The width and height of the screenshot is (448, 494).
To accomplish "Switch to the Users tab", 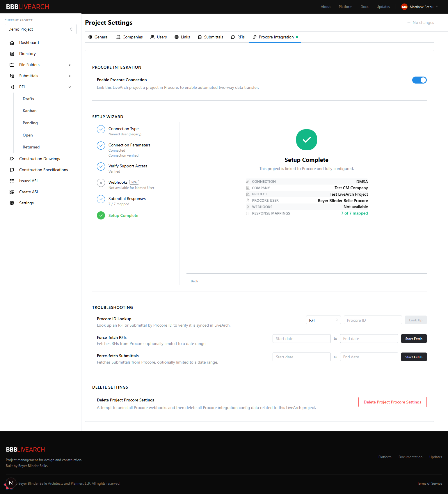I will 159,37.
